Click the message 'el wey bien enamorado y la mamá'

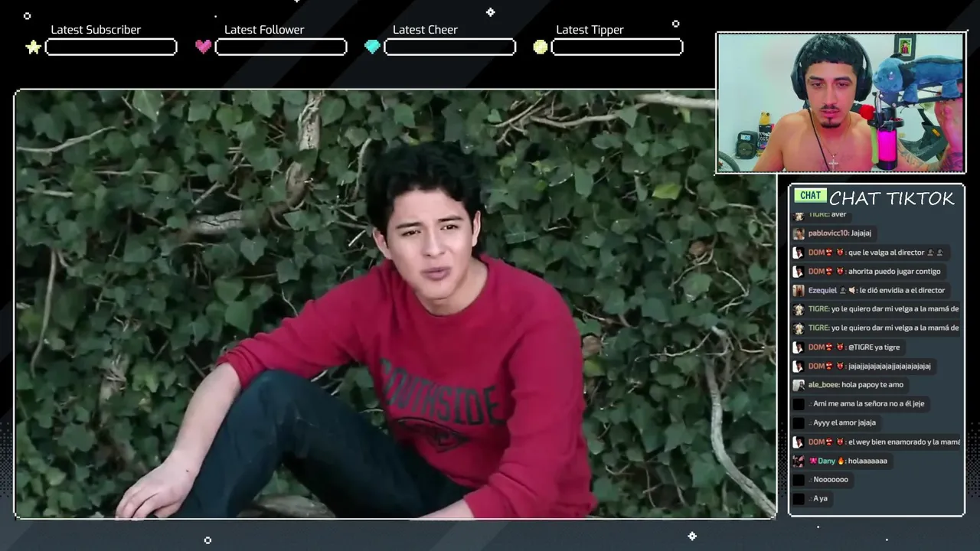pyautogui.click(x=904, y=442)
